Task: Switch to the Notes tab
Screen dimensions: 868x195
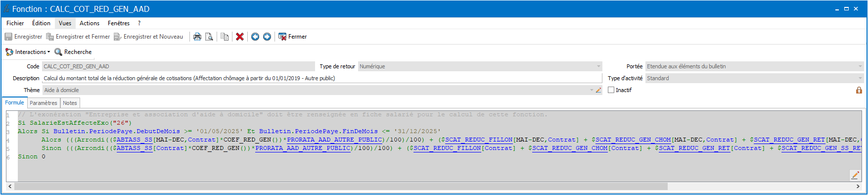Action: click(70, 103)
